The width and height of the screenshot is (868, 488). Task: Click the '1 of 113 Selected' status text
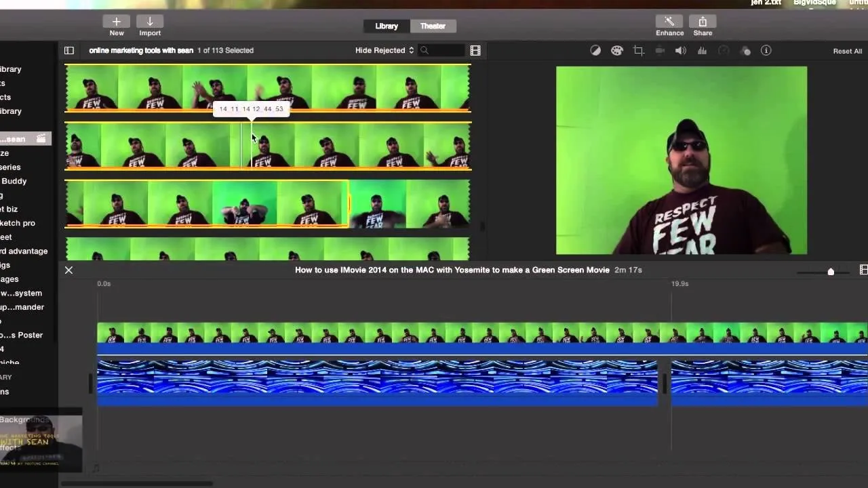[x=225, y=50]
